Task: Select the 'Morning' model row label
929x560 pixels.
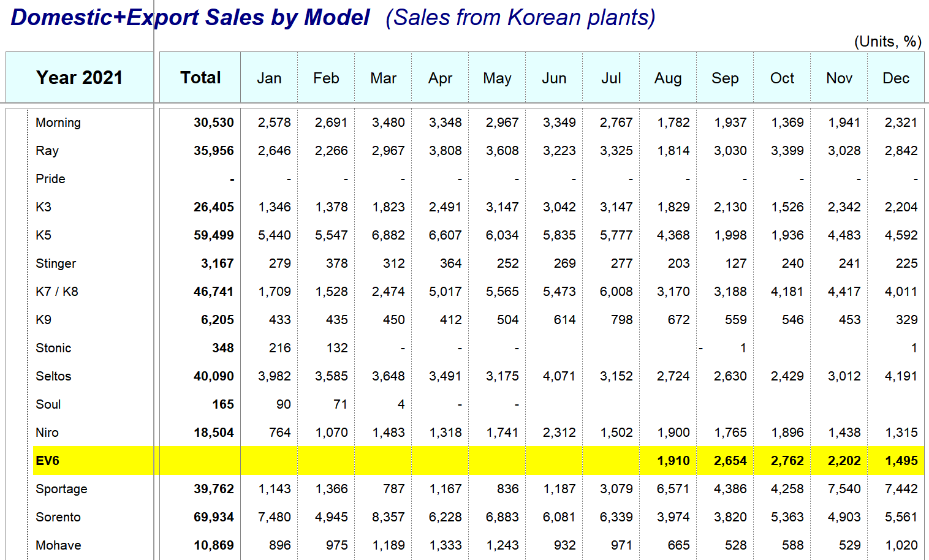Action: pos(58,123)
